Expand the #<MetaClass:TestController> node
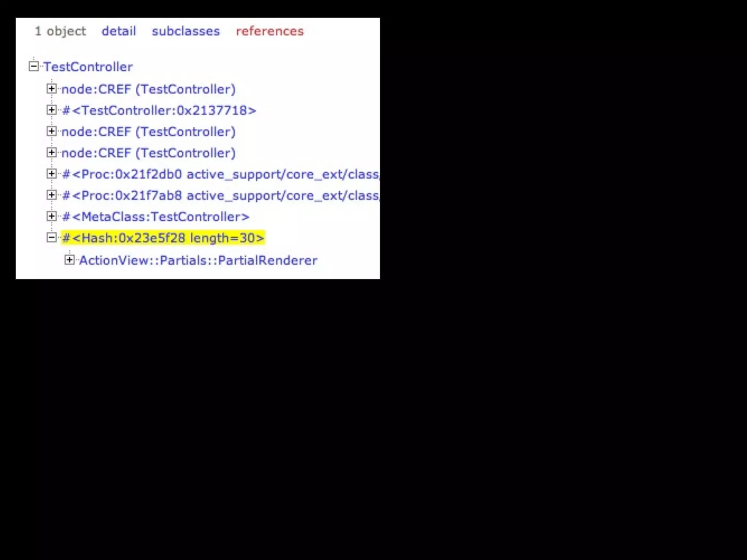Screen dimensions: 747x560 point(51,216)
